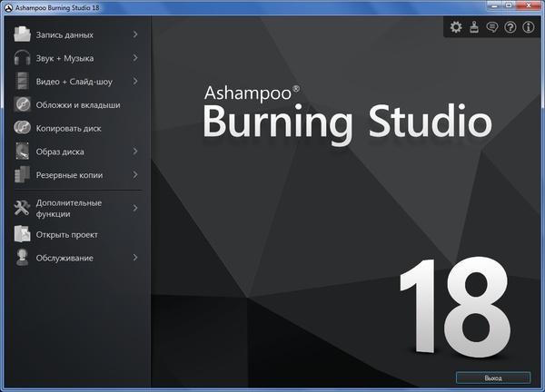
Task: Open the speech bubble news icon
Action: tap(492, 27)
